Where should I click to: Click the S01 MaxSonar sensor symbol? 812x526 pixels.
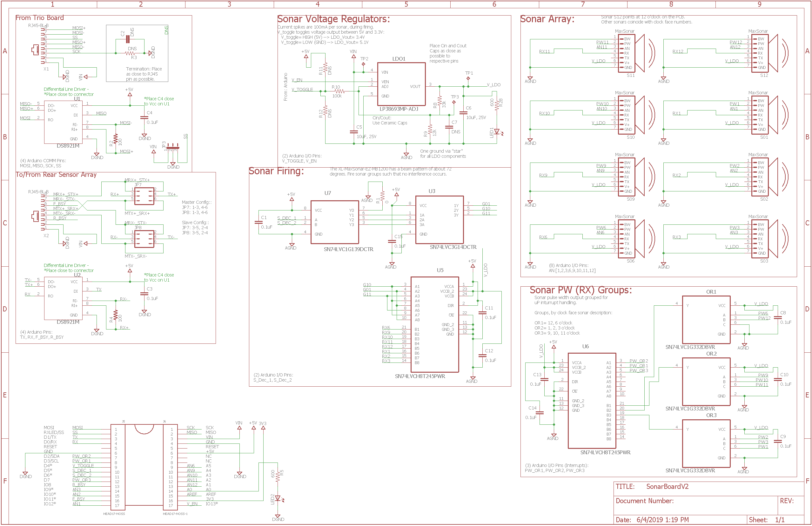coord(770,115)
